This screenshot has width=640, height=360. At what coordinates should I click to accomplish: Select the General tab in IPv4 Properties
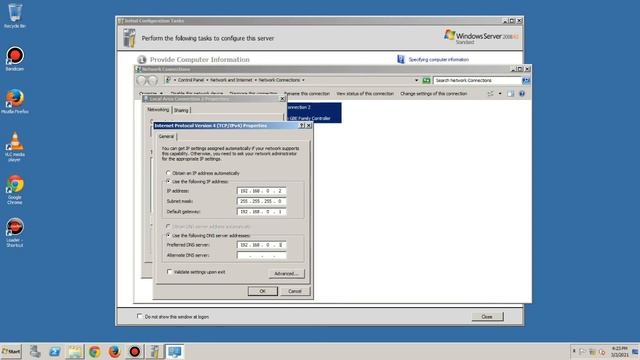[166, 136]
